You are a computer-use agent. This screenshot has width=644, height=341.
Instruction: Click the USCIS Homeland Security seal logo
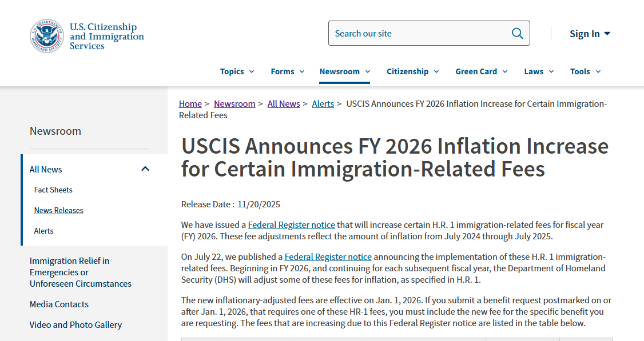point(46,35)
